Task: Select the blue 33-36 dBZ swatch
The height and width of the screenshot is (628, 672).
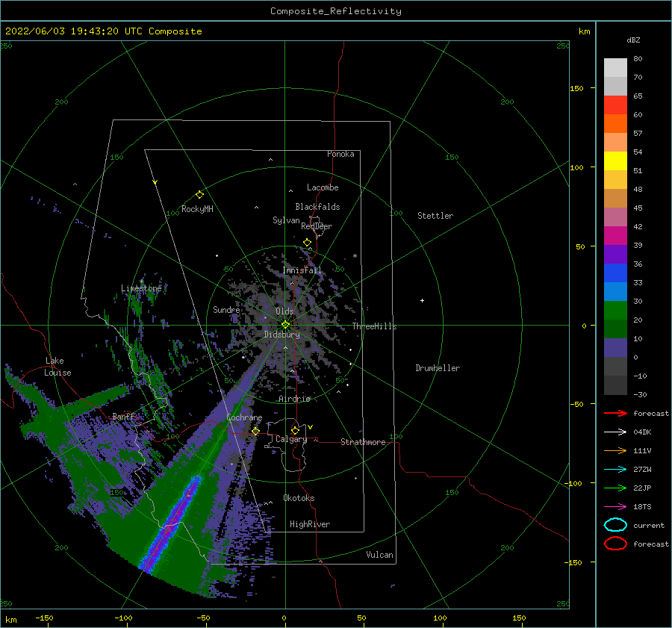Action: pos(615,273)
